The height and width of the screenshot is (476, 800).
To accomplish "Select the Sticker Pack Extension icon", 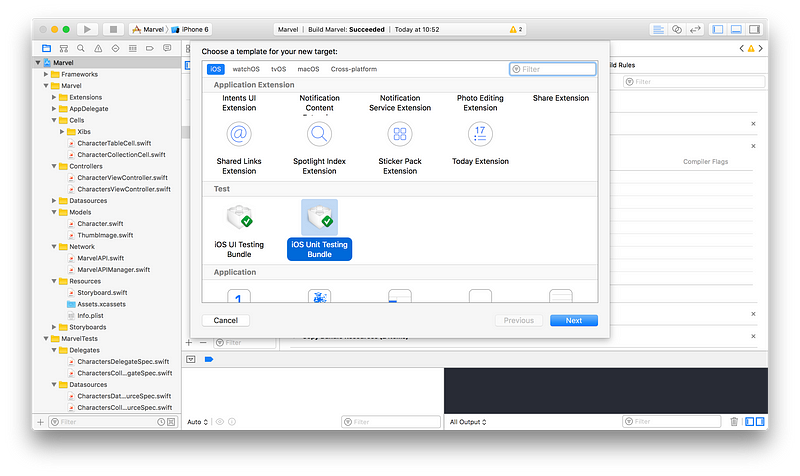I will tap(400, 134).
